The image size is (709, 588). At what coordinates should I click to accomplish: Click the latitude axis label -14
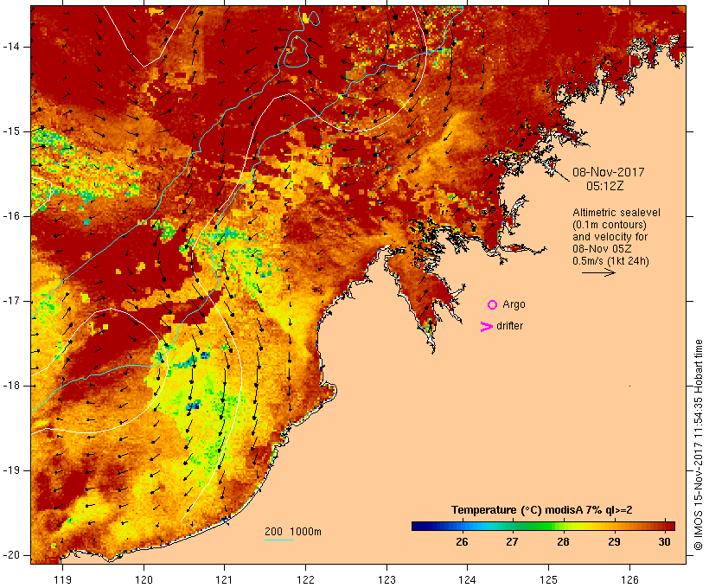point(11,47)
